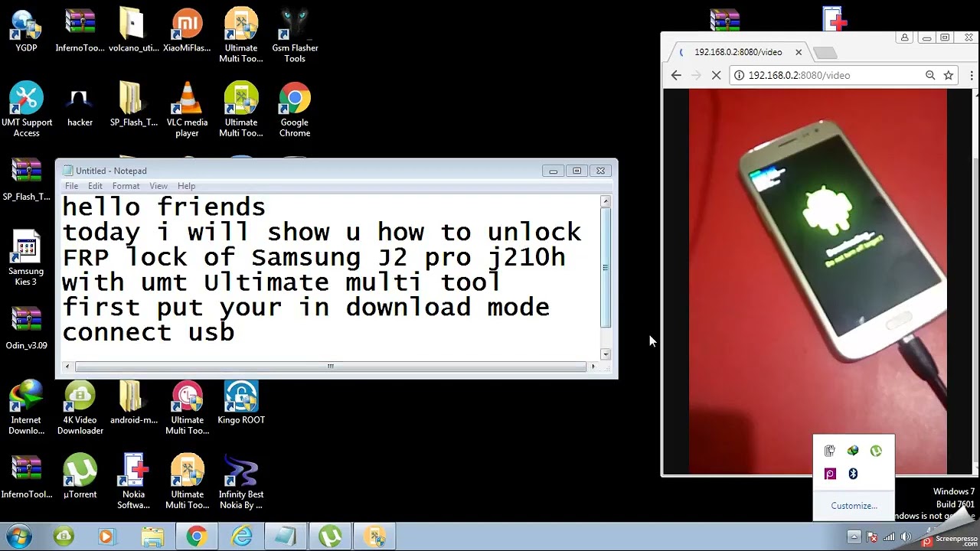This screenshot has height=551, width=980.
Task: Launch Internet Download Manager desktop shortcut
Action: [x=26, y=408]
